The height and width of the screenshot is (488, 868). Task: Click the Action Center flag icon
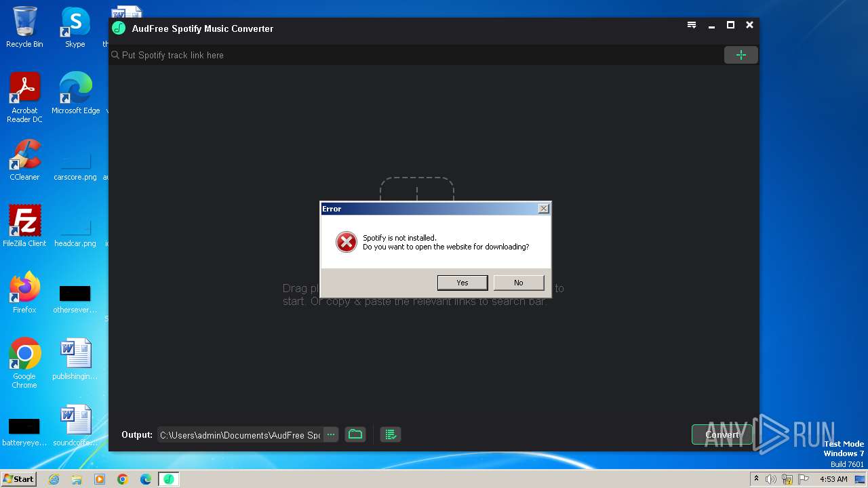pyautogui.click(x=804, y=479)
